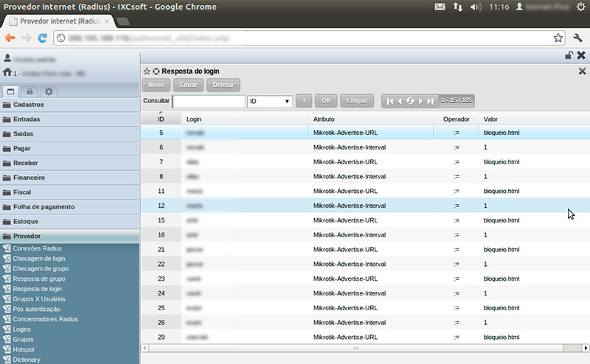Click the browser forward arrow
590x364 pixels.
click(27, 38)
